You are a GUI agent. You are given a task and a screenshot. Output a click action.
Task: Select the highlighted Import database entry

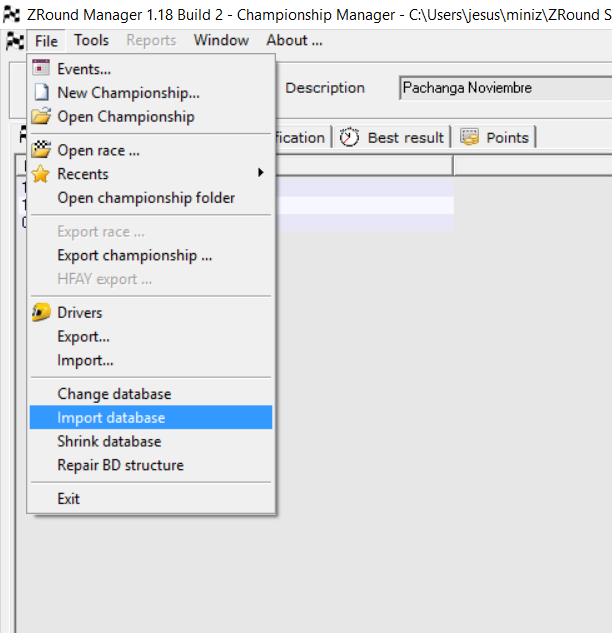click(151, 417)
